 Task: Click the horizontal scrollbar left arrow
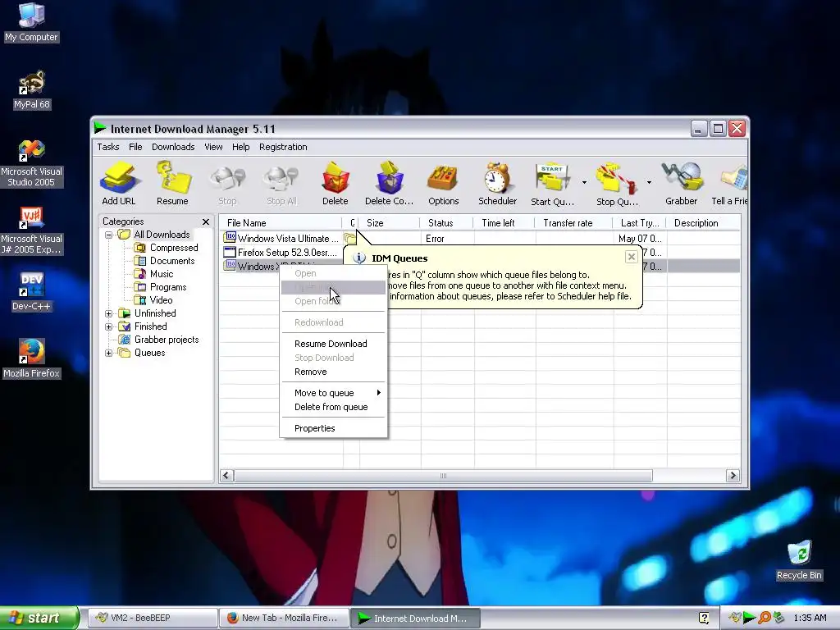coord(226,476)
